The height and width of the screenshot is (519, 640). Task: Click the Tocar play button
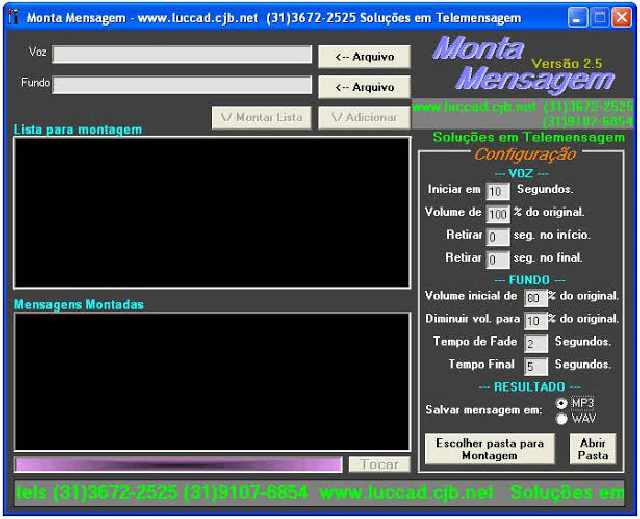point(380,464)
